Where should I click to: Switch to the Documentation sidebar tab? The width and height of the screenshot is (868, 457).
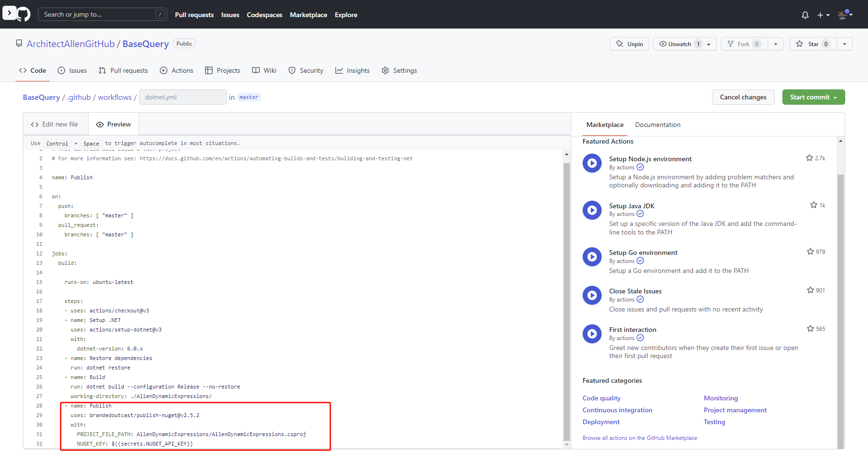coord(658,125)
